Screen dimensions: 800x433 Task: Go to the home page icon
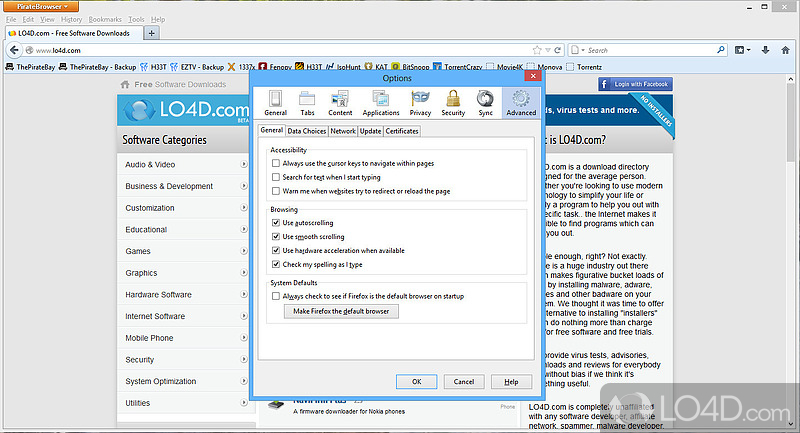point(785,50)
